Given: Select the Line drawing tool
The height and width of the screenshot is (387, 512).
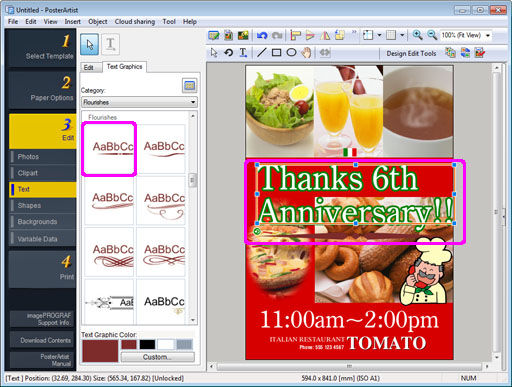Looking at the screenshot, I should tap(261, 53).
